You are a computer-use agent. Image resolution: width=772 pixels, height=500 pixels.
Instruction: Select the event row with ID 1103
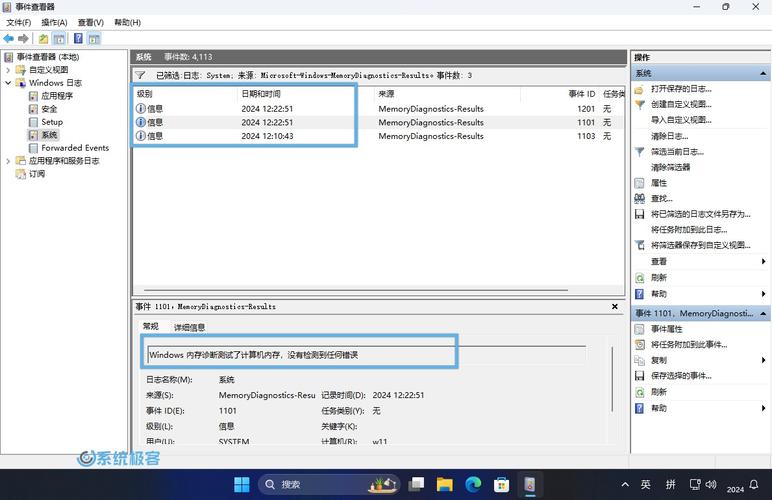pos(378,136)
